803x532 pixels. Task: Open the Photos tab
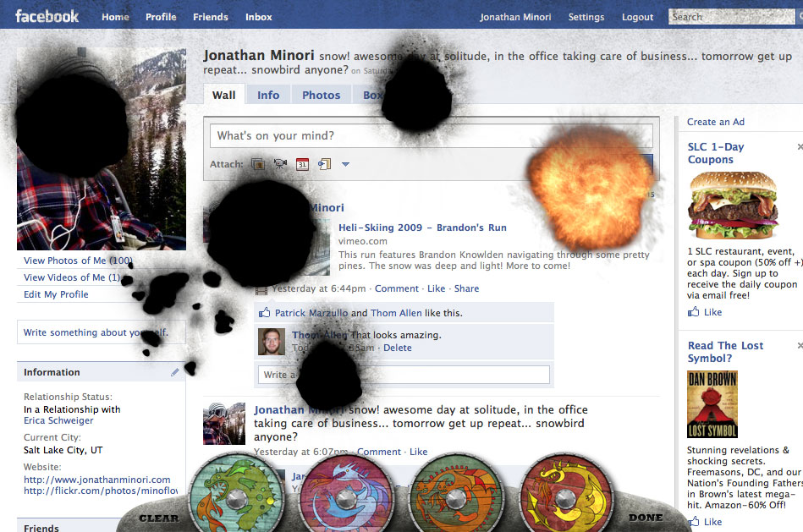coord(321,96)
